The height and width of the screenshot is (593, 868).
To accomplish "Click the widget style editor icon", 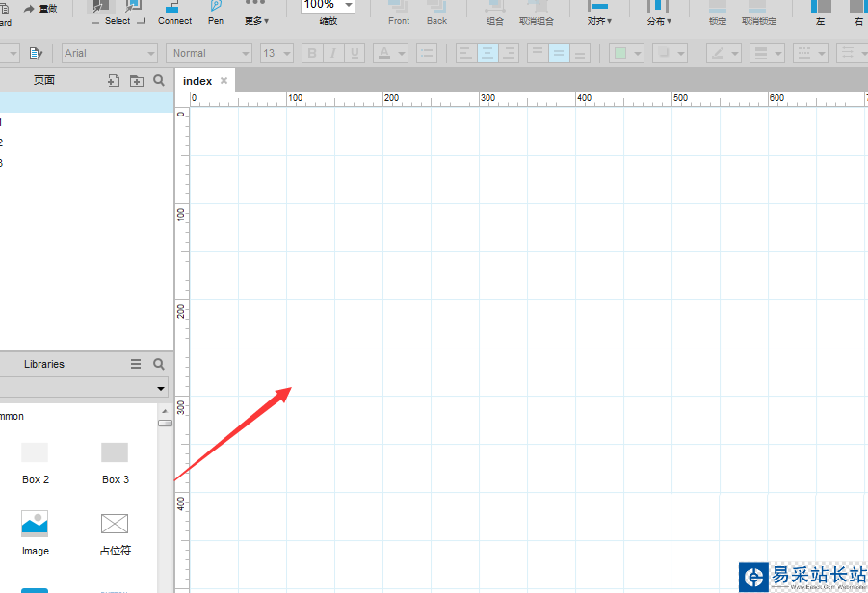I will [36, 53].
